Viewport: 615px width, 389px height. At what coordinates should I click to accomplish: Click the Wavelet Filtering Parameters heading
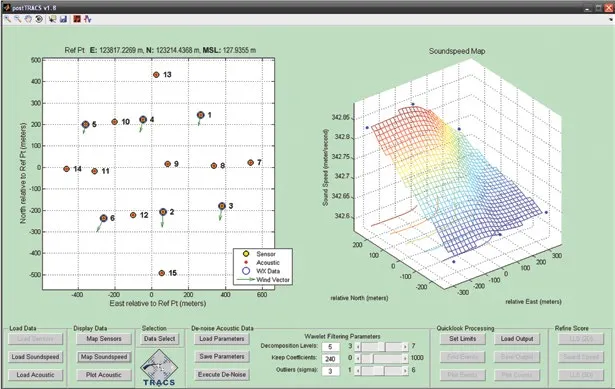[x=342, y=336]
